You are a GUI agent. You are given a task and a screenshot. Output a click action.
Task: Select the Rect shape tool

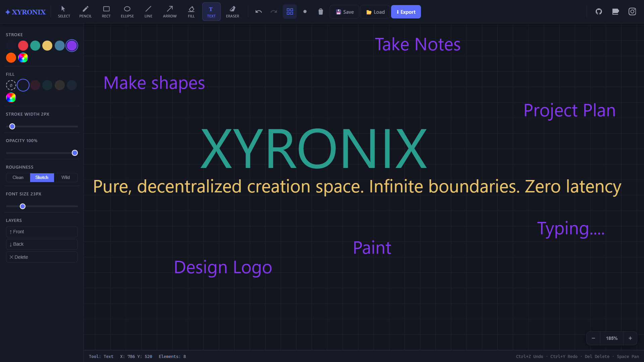(106, 11)
